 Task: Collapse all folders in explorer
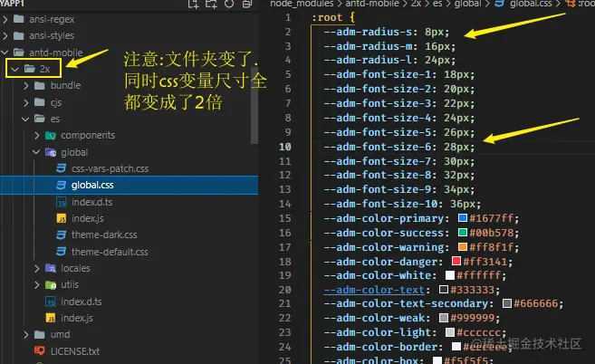247,4
